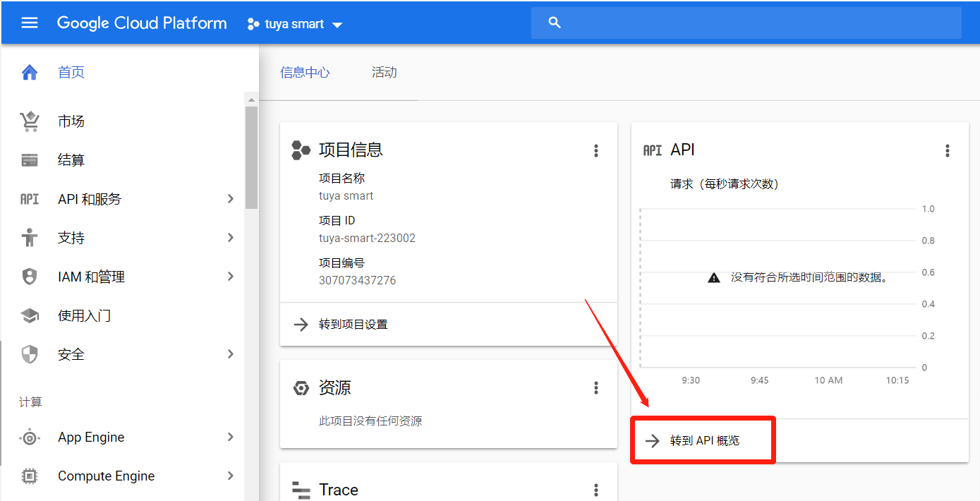
Task: Select the project ID tuya-smart-223002
Action: tap(367, 239)
